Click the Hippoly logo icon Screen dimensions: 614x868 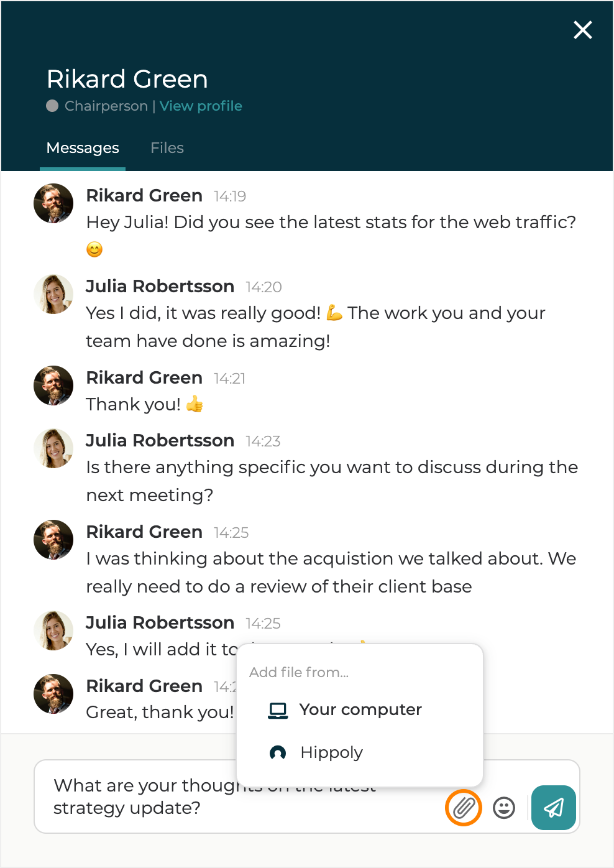tap(278, 753)
